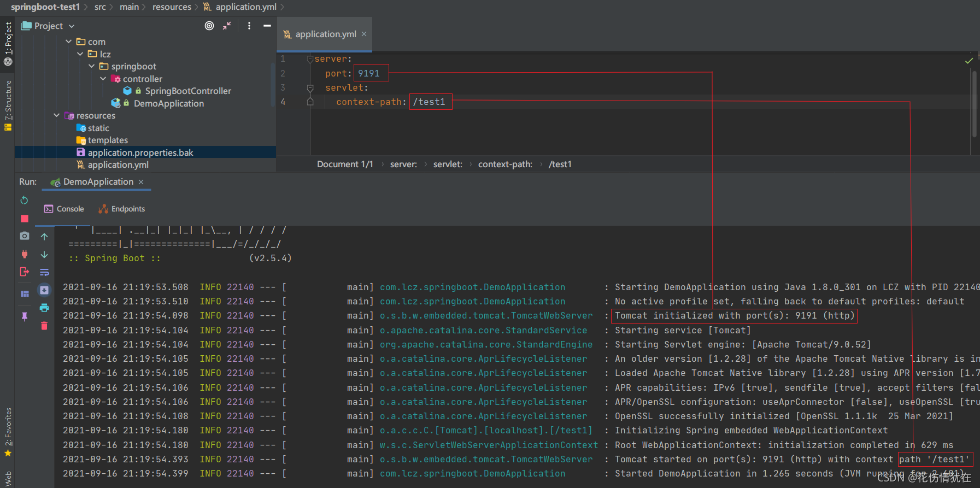
Task: Select application.properties.bak file
Action: pos(140,152)
